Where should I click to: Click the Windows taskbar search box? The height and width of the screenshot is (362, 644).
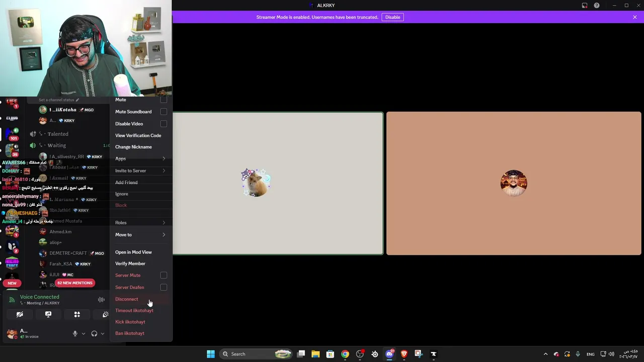coord(257,354)
